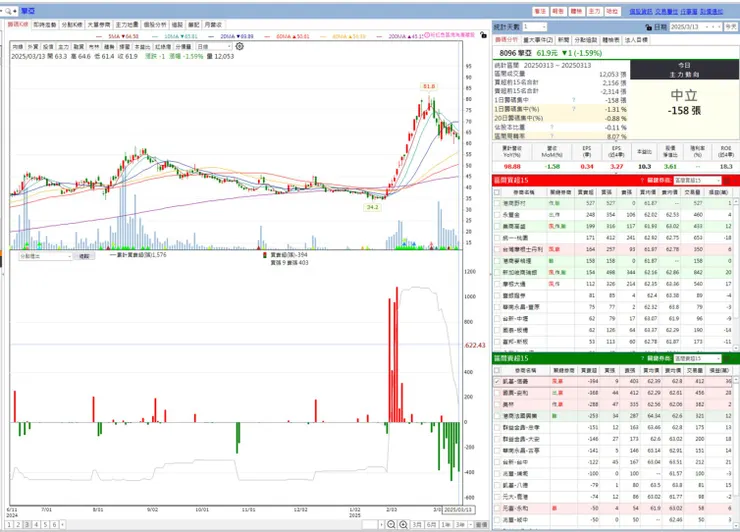Open the 日線 period dropdown

tap(214, 47)
